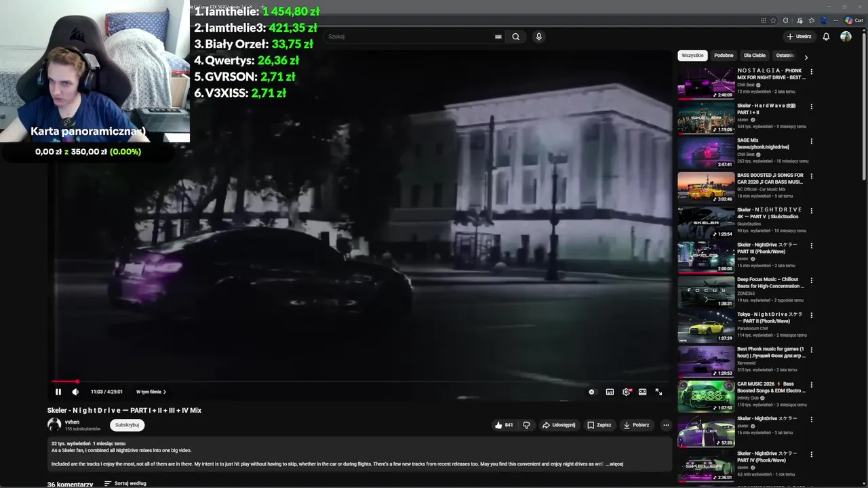Open options for BASS BOOSTED SONGS video
Image resolution: width=868 pixels, height=488 pixels.
tap(811, 176)
